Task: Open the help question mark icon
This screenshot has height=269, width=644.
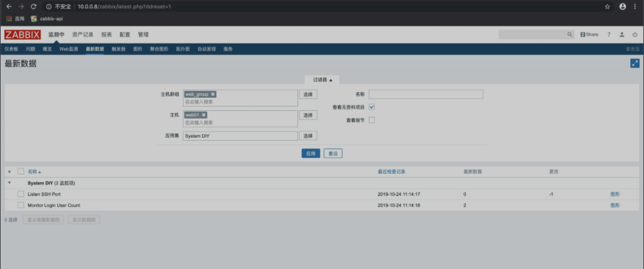Action: (x=609, y=35)
